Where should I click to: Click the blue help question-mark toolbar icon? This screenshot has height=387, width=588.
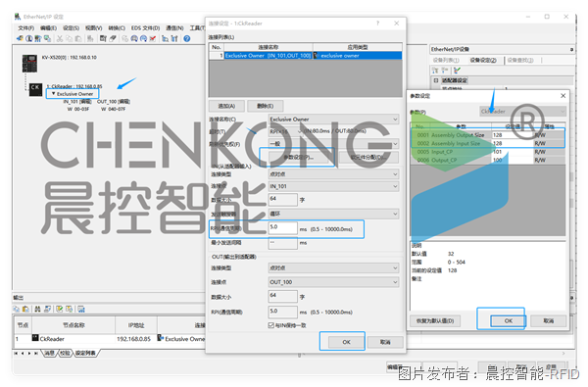tap(187, 38)
